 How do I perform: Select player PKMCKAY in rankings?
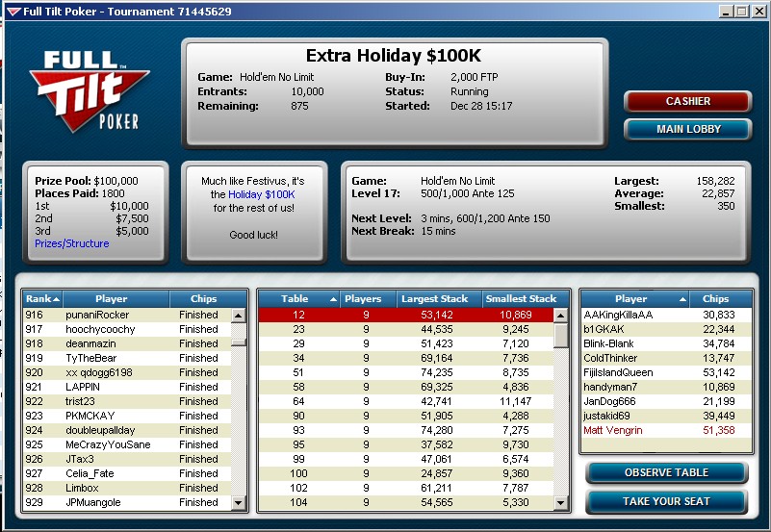click(127, 416)
